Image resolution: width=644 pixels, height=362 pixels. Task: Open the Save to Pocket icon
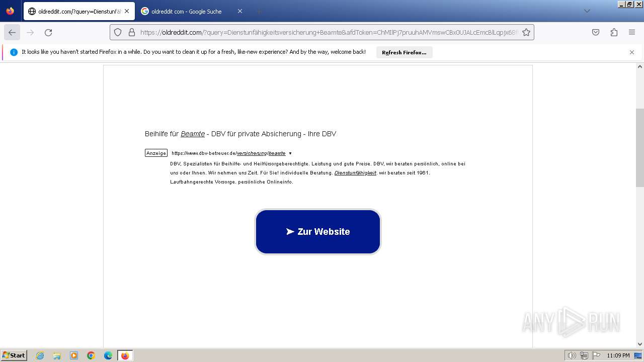pyautogui.click(x=596, y=32)
